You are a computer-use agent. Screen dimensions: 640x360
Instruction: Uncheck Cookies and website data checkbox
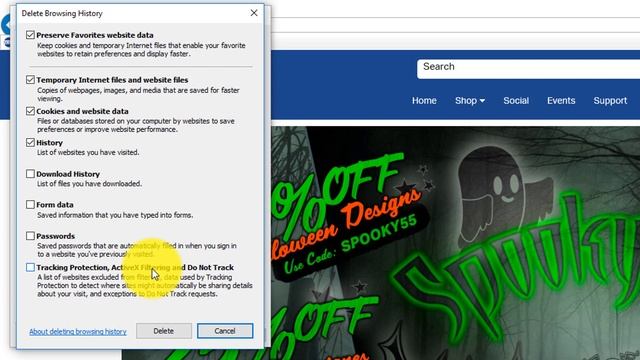30,111
